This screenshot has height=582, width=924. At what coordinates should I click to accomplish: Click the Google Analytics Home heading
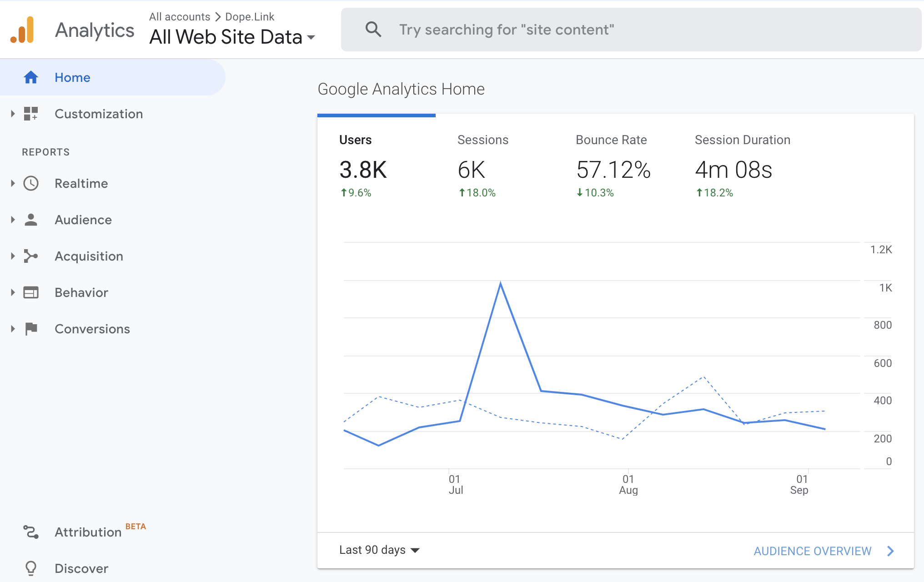(401, 89)
